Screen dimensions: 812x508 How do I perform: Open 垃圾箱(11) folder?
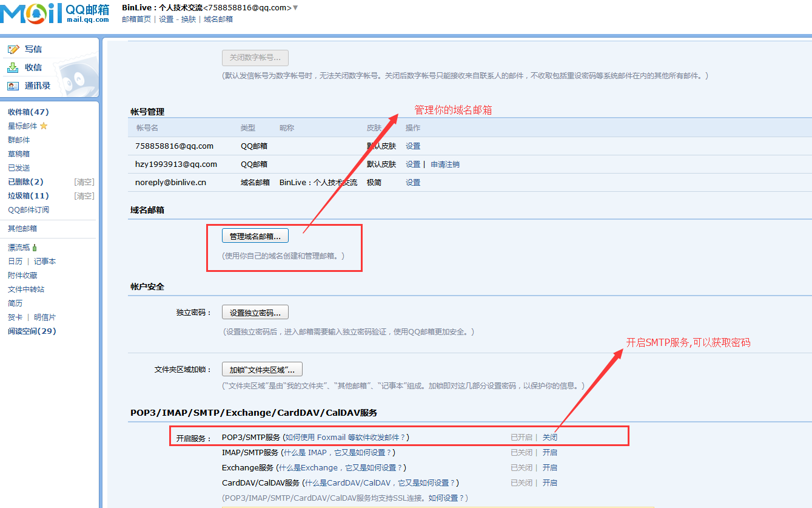(x=28, y=196)
